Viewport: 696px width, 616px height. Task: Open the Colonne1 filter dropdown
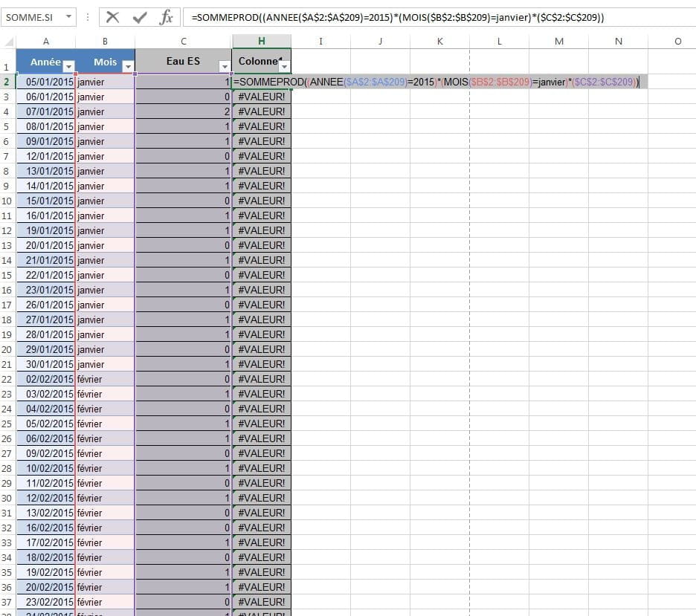click(x=283, y=66)
